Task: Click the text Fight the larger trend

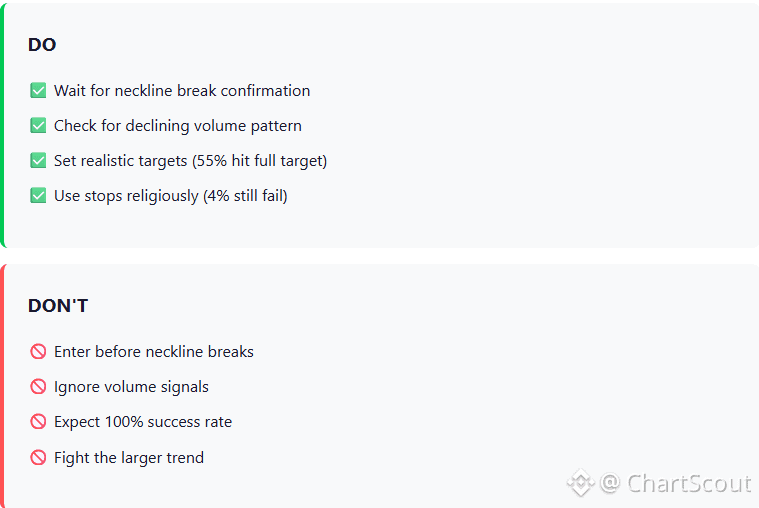Action: click(129, 458)
